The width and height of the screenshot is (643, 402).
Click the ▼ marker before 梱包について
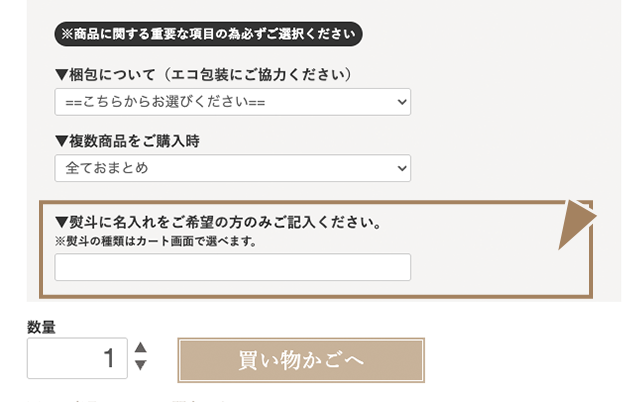click(61, 75)
